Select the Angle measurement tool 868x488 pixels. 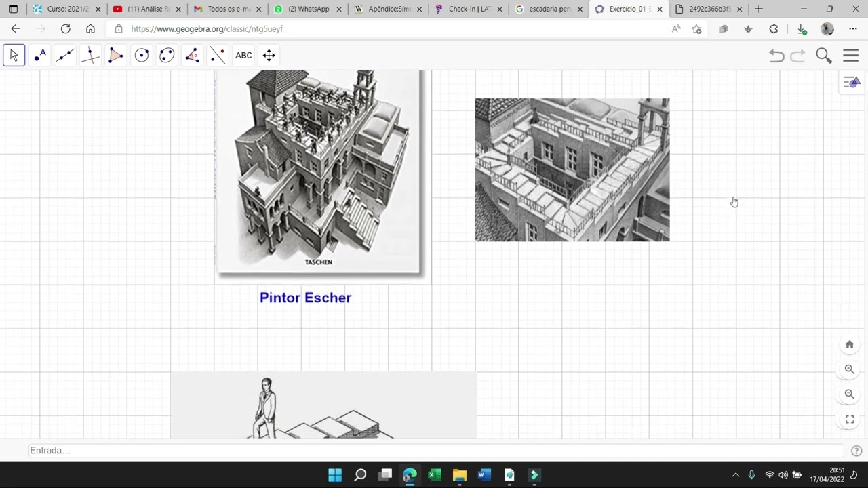[193, 56]
